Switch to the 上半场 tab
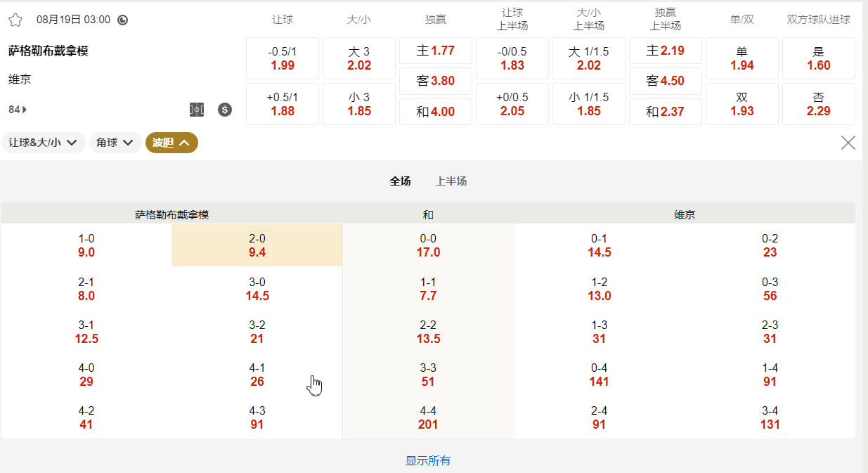Screen dimensions: 868x473 tap(451, 181)
